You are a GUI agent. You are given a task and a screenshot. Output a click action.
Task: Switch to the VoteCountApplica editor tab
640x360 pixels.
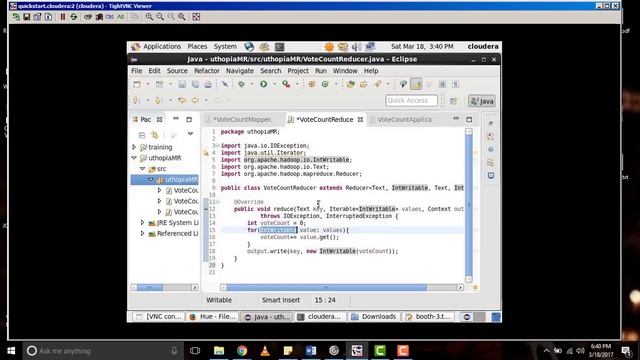[404, 120]
